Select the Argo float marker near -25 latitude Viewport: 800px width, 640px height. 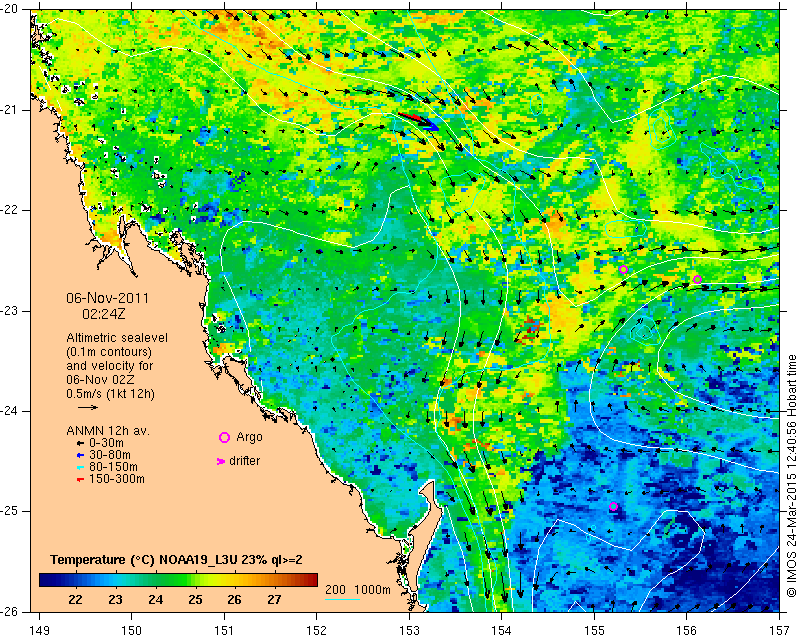(x=614, y=507)
